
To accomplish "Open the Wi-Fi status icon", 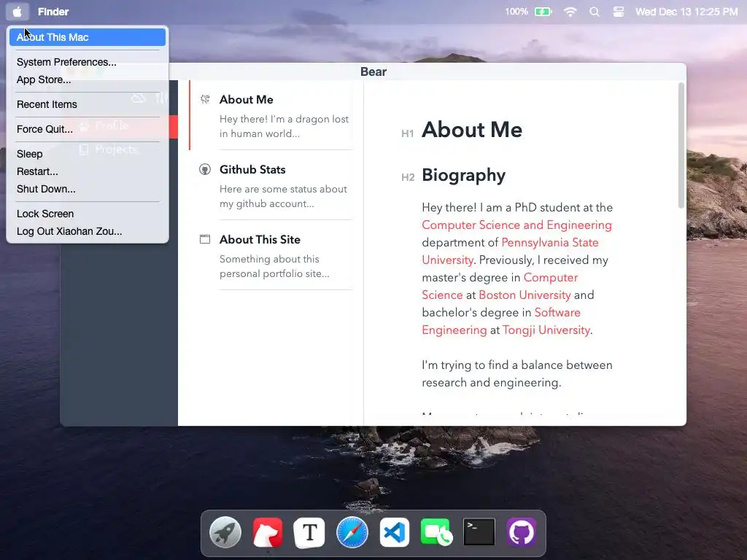I will 570,12.
